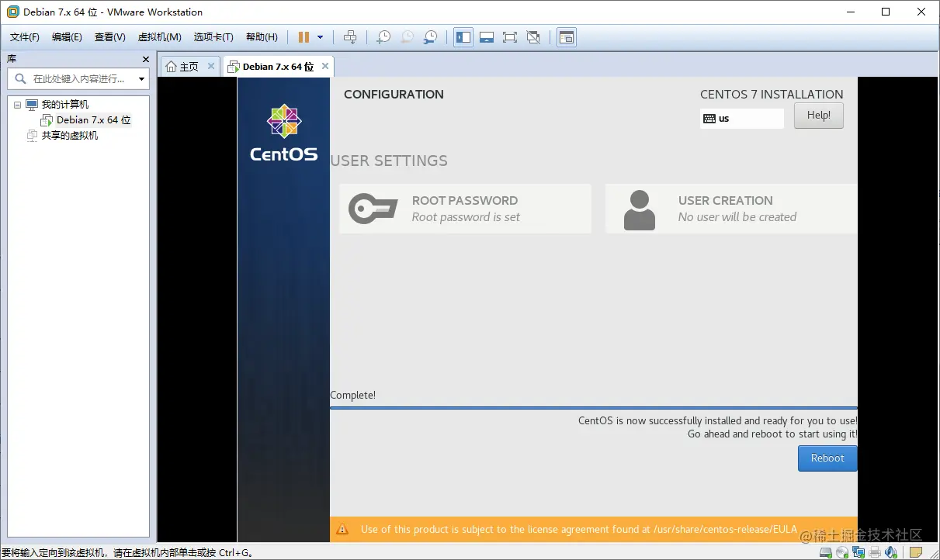Viewport: 940px width, 560px height.
Task: Select Debian 7.x 64 位 in library tree
Action: click(93, 120)
